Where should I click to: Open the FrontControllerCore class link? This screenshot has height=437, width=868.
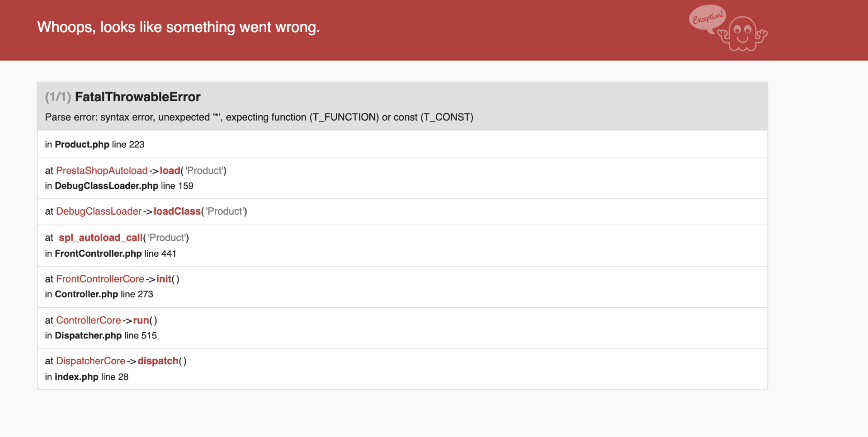(x=100, y=279)
